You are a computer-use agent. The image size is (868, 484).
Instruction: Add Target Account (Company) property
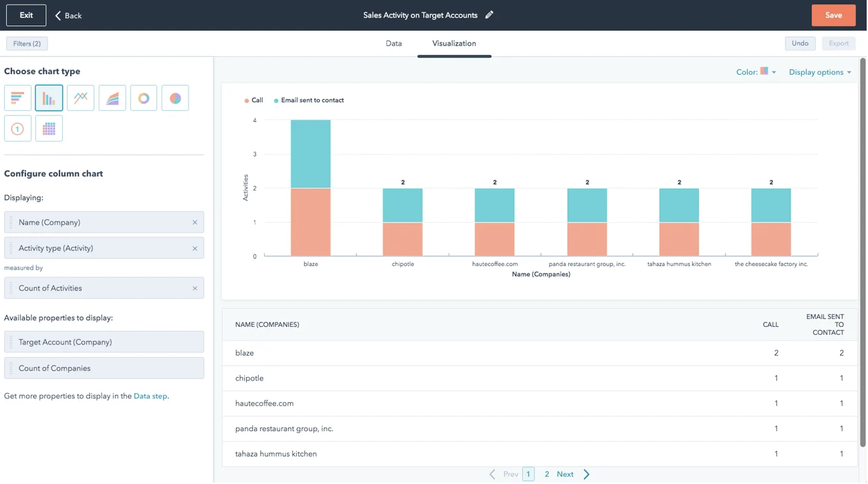pyautogui.click(x=104, y=342)
